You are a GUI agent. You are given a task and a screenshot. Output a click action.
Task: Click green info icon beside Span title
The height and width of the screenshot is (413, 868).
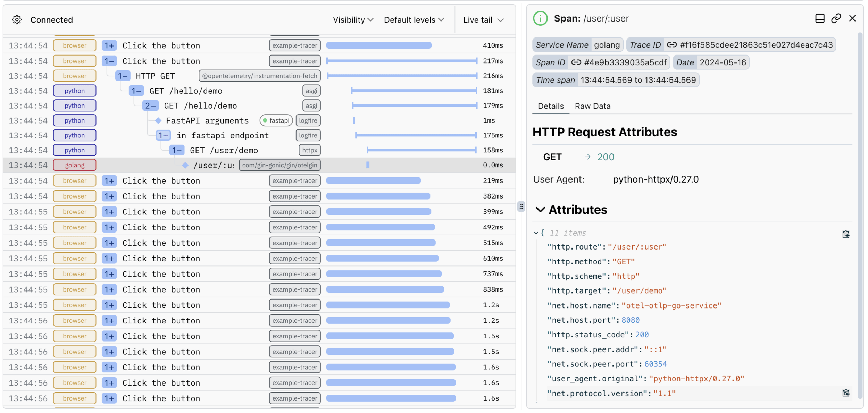(540, 18)
